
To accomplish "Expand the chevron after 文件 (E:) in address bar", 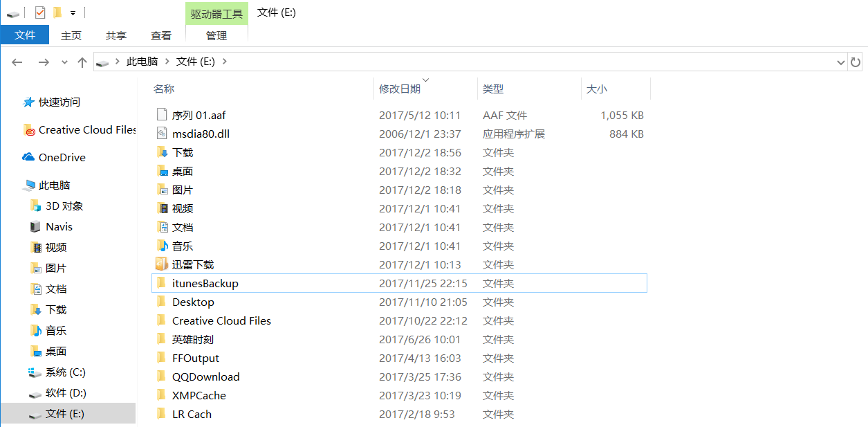I will pos(225,62).
